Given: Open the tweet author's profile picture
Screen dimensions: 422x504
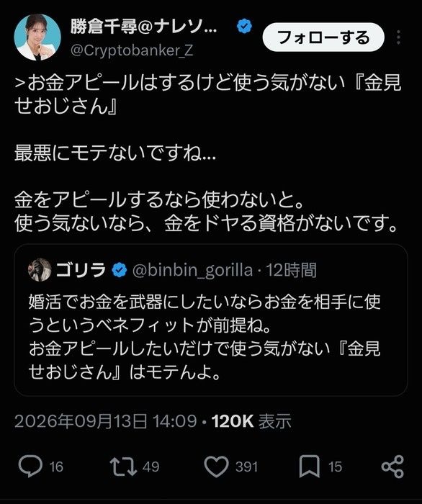Looking at the screenshot, I should (x=37, y=37).
